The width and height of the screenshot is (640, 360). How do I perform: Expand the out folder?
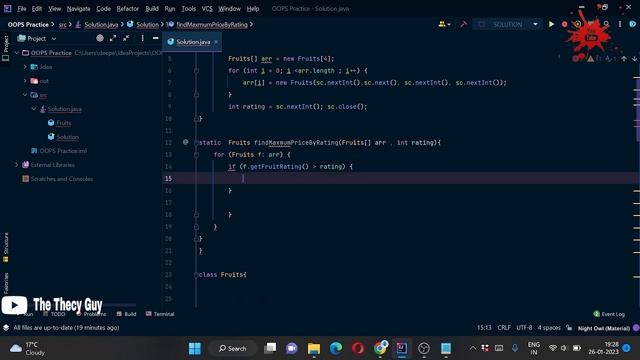point(25,81)
